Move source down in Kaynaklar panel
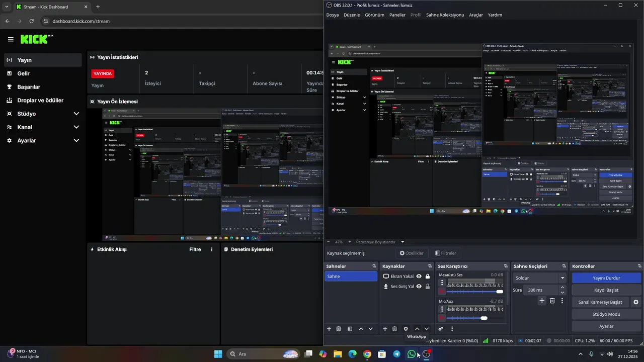644x362 pixels. coord(427,329)
